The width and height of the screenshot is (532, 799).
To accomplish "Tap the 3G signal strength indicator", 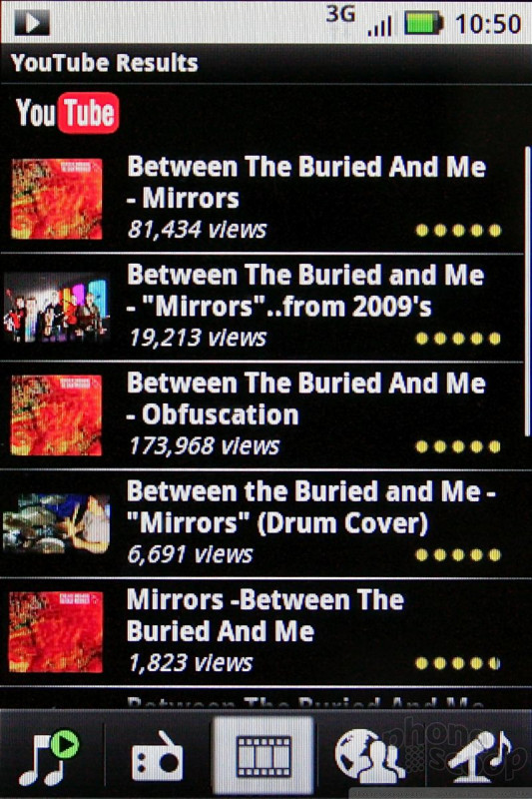I will (x=359, y=22).
